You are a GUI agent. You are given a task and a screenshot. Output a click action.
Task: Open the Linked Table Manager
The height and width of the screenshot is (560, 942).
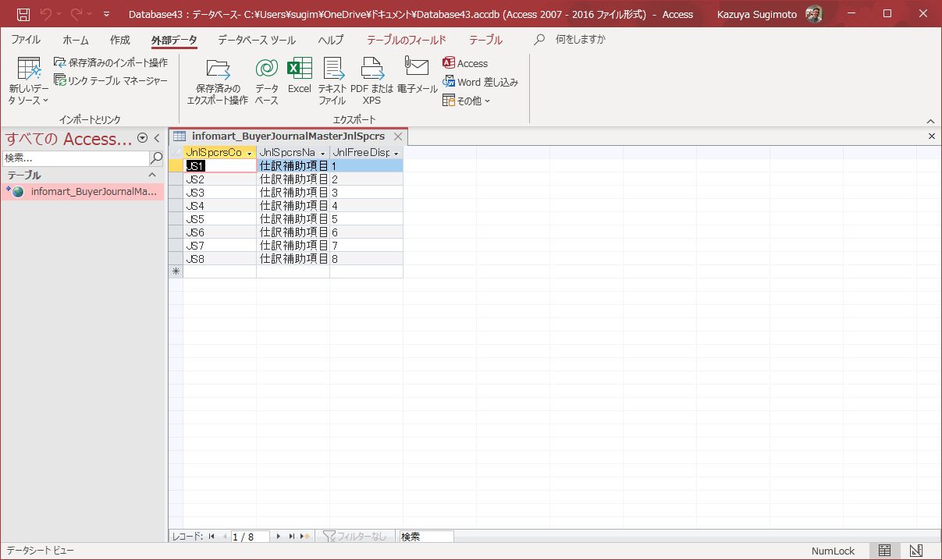click(x=111, y=80)
